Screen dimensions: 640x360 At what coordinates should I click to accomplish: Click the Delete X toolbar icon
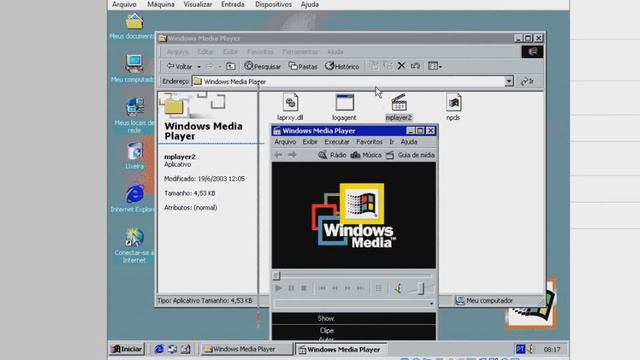(401, 66)
